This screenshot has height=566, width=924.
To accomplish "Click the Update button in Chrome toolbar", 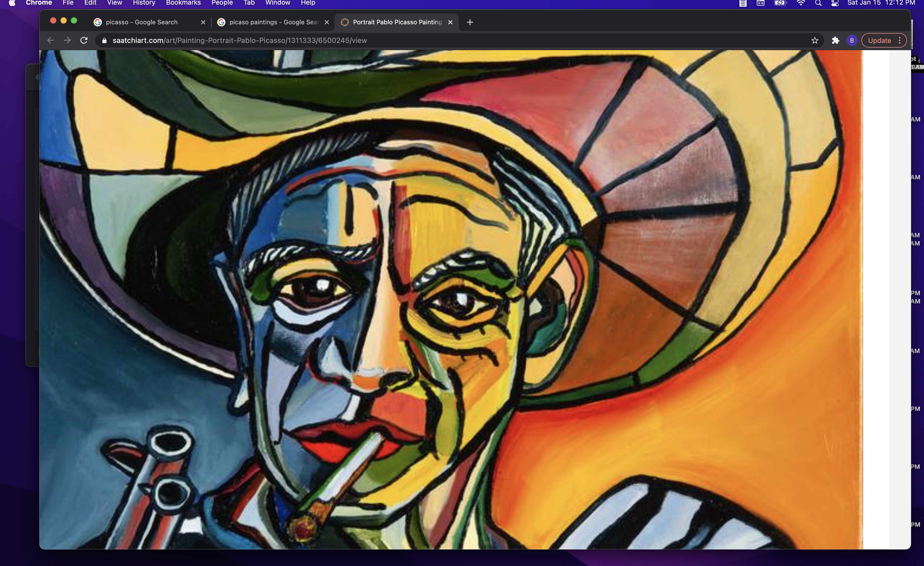I will point(879,41).
